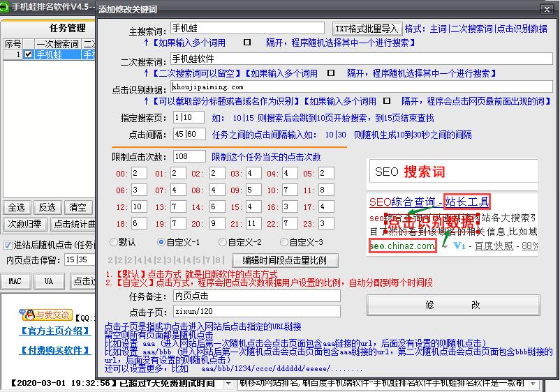Select the 自定义-2 radio option

pos(223,243)
